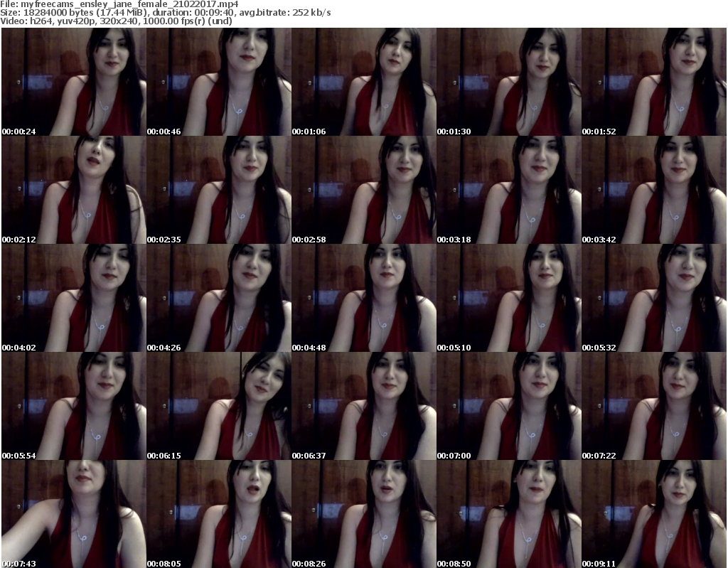
Task: Choose the frame stamped 00:08:26
Action: click(363, 514)
